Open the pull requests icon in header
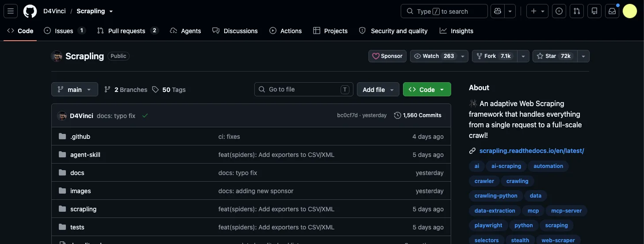Viewport: 644px width, 244px height. tap(577, 11)
